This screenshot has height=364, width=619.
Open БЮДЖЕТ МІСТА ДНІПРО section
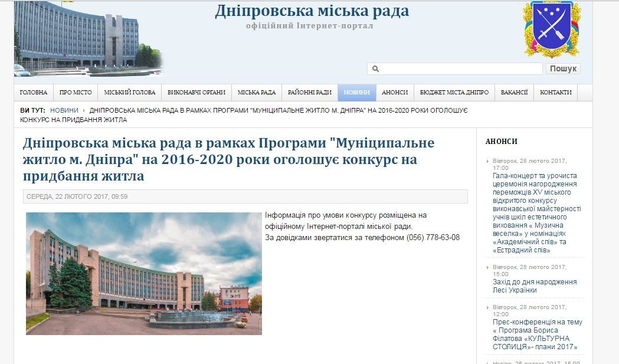point(454,92)
